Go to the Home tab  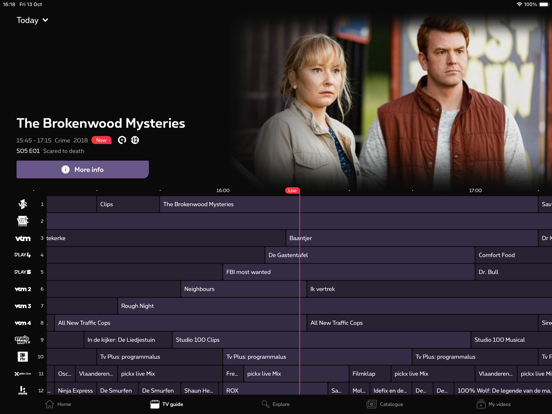pyautogui.click(x=58, y=404)
